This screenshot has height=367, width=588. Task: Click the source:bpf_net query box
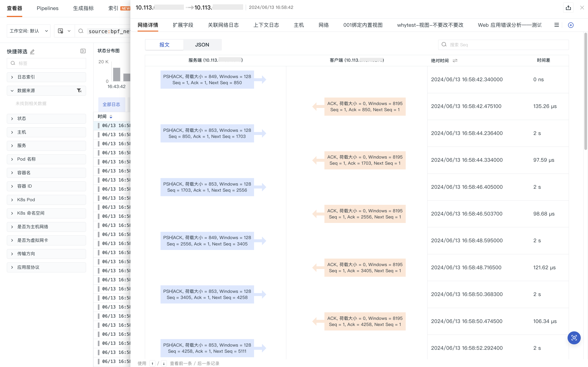coord(109,31)
